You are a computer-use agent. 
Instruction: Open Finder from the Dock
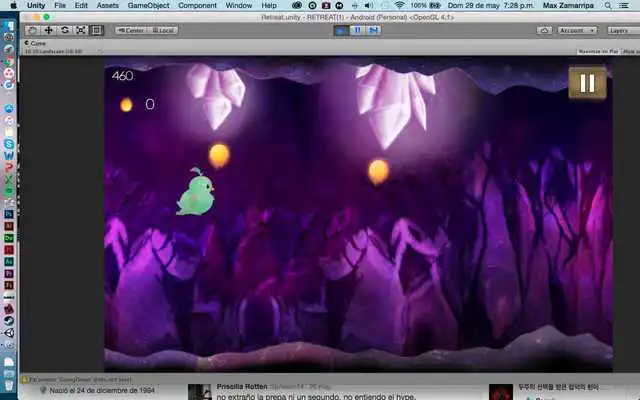pos(9,26)
